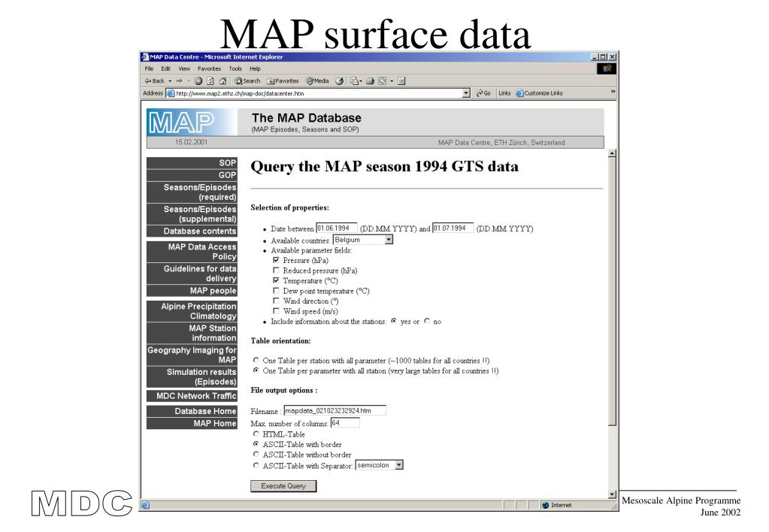Screen dimensions: 769x532
Task: Open the Back button history dropdown arrow
Action: point(170,81)
